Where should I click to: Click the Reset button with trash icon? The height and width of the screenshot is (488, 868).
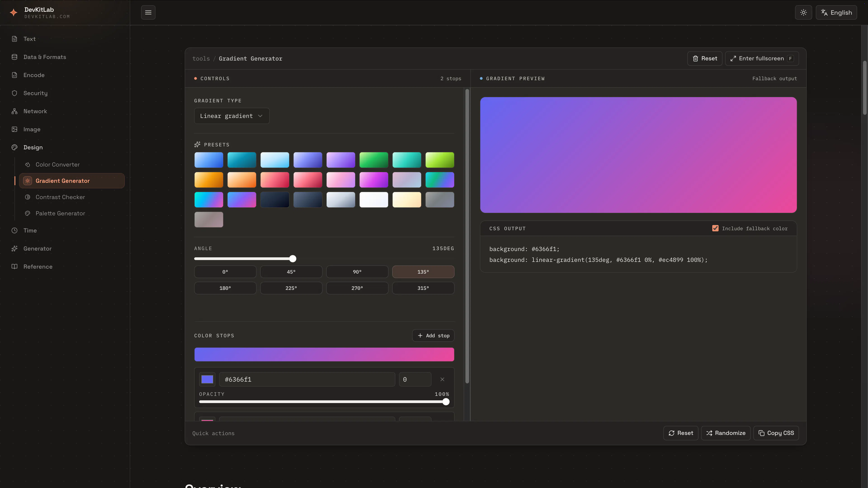pos(705,59)
